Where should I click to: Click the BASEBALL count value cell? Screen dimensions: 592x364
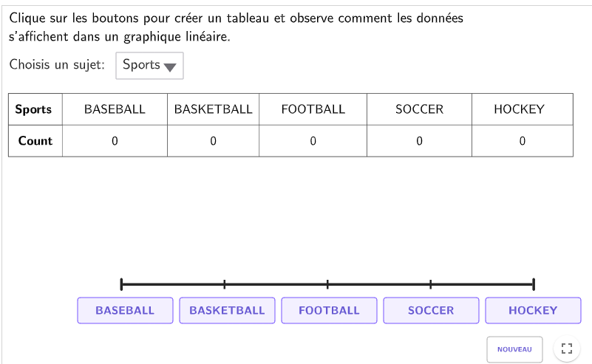point(115,141)
